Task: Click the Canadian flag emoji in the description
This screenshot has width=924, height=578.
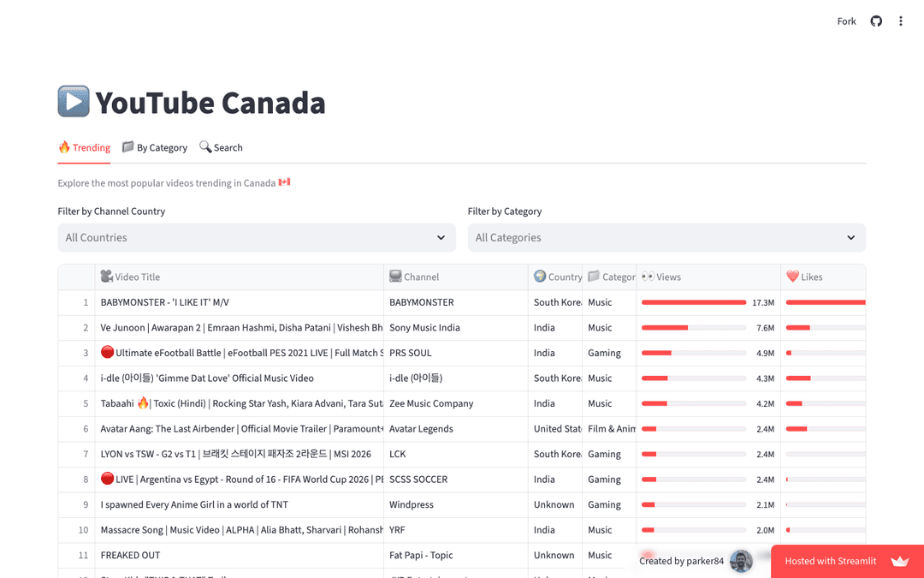Action: click(285, 182)
